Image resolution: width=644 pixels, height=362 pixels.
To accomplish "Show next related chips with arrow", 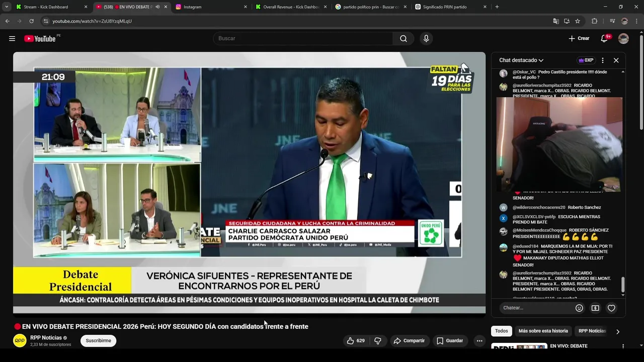I will 618,331.
